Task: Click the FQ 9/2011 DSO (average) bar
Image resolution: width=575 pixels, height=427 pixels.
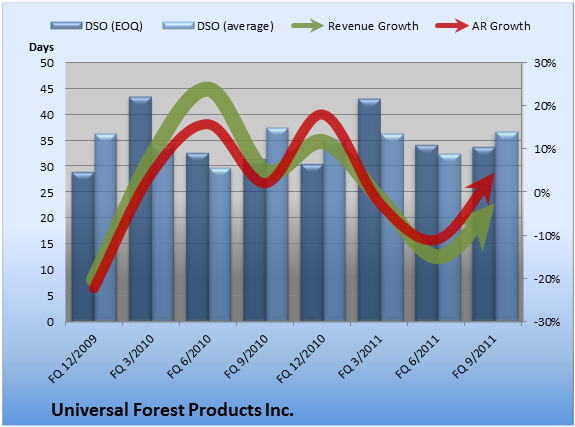Action: click(x=507, y=227)
